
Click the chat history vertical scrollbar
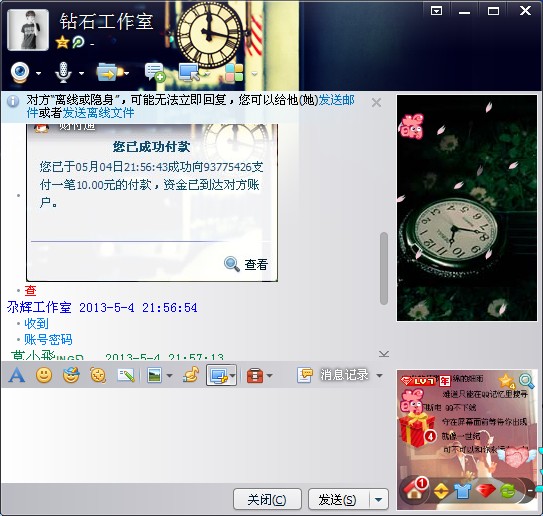[x=383, y=268]
